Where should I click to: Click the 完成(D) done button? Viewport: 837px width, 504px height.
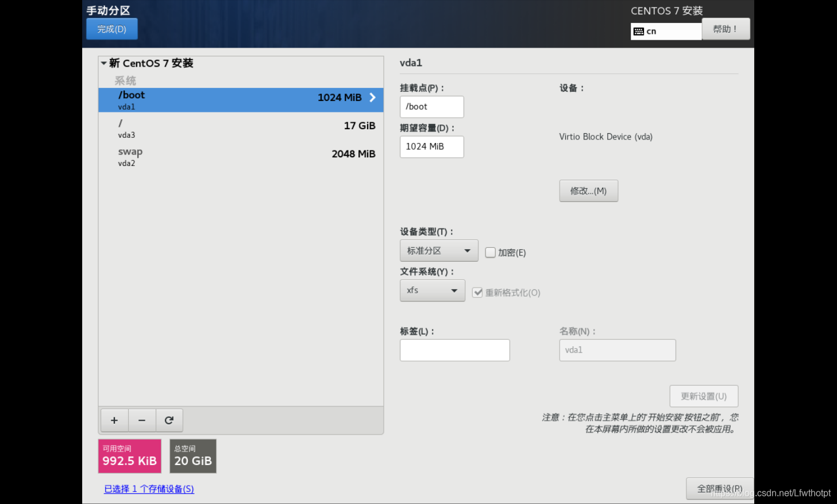[x=112, y=29]
